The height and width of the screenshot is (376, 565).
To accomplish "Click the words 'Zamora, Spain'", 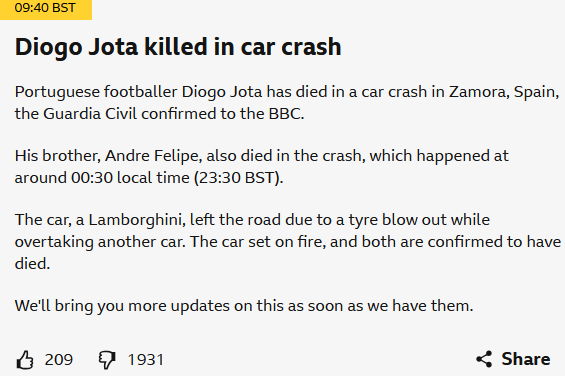I will (502, 92).
